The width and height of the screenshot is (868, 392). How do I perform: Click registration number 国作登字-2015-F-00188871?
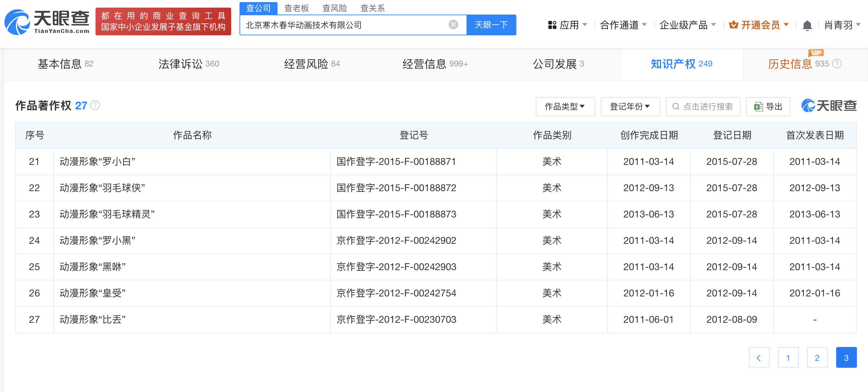[396, 162]
